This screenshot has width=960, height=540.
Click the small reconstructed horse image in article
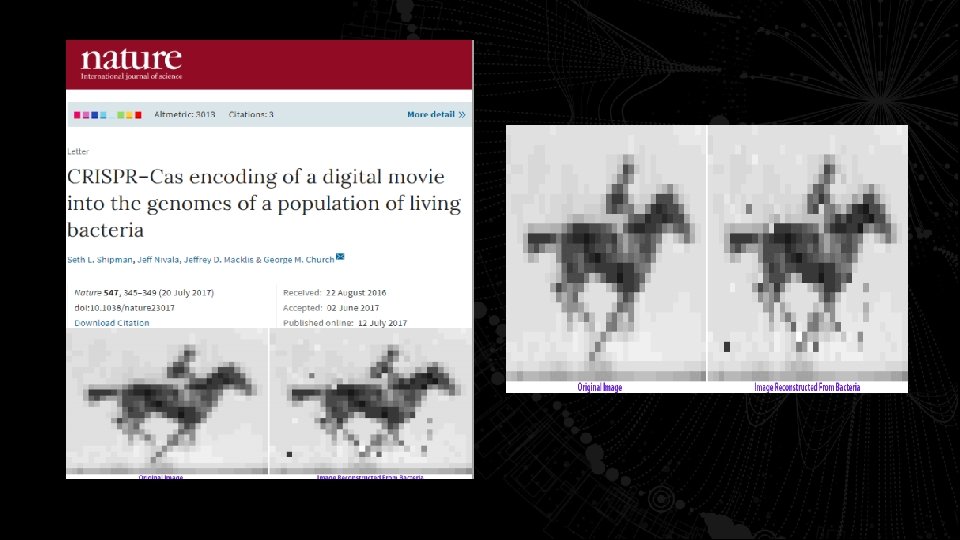pyautogui.click(x=371, y=401)
